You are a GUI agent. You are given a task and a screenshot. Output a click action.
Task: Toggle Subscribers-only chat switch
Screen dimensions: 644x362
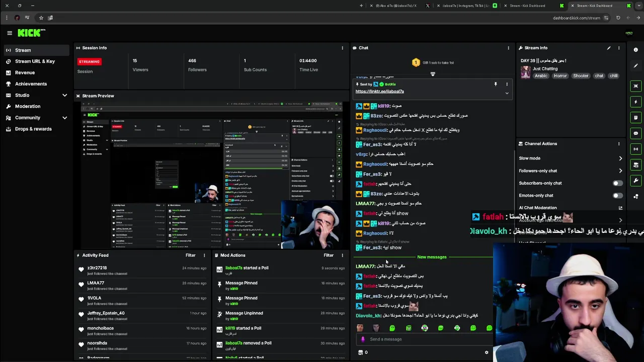coord(617,184)
